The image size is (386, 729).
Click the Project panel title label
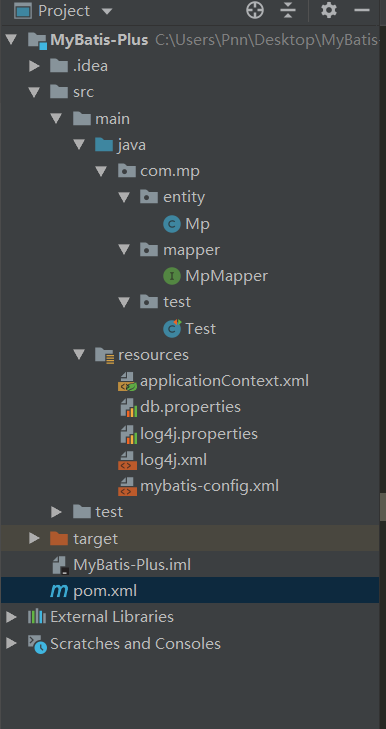point(64,11)
